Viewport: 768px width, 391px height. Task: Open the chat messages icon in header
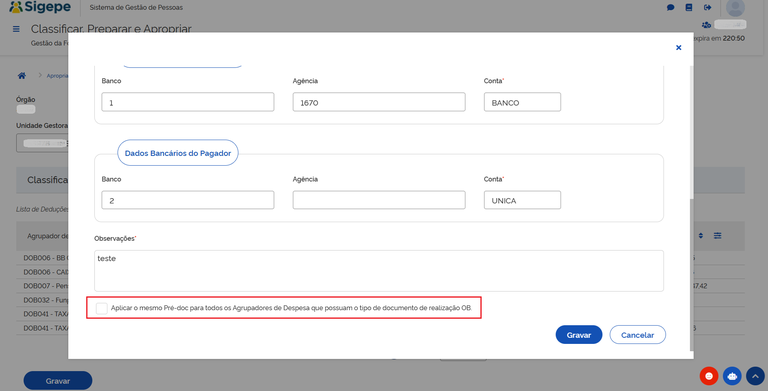pos(671,7)
